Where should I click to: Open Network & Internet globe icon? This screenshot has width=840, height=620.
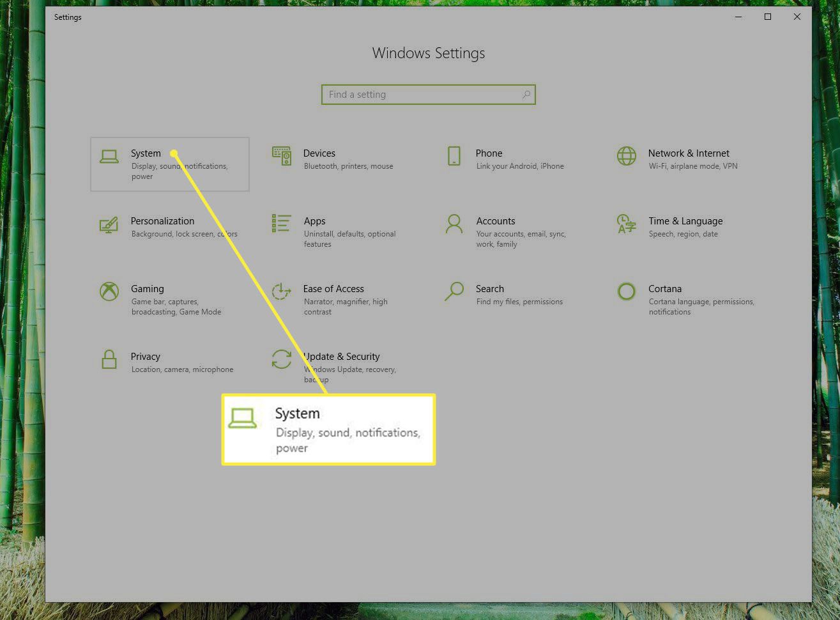pos(627,156)
